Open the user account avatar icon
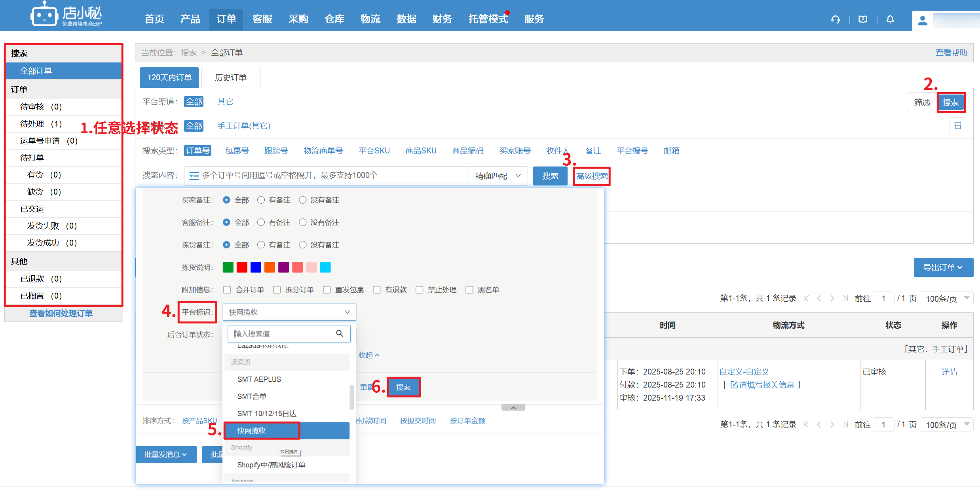Image resolution: width=980 pixels, height=490 pixels. (922, 20)
